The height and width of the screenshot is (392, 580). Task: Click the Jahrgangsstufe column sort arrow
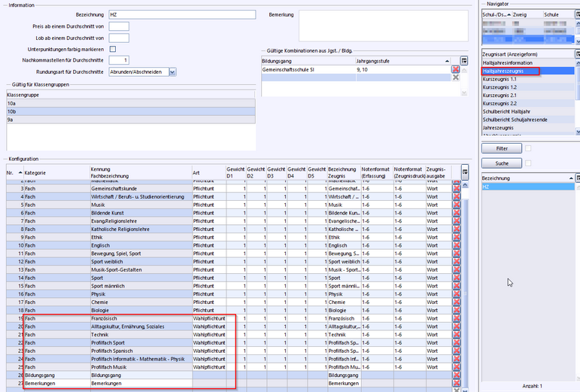[447, 60]
